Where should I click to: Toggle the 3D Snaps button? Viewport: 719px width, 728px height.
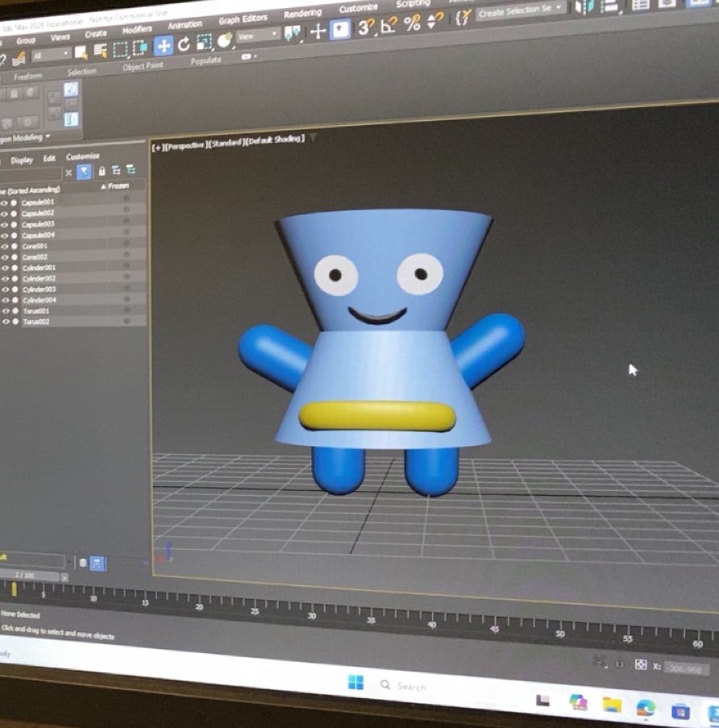coord(366,27)
